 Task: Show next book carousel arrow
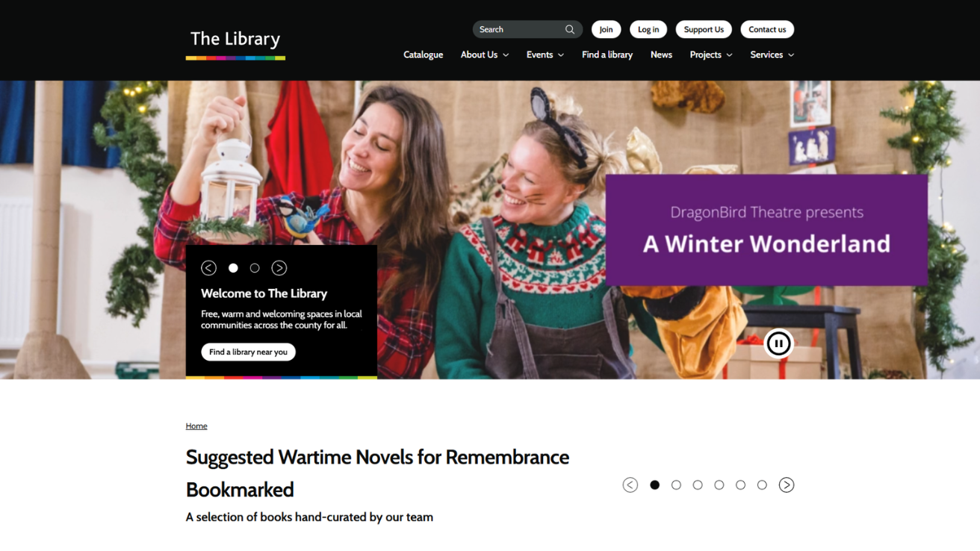(x=787, y=485)
